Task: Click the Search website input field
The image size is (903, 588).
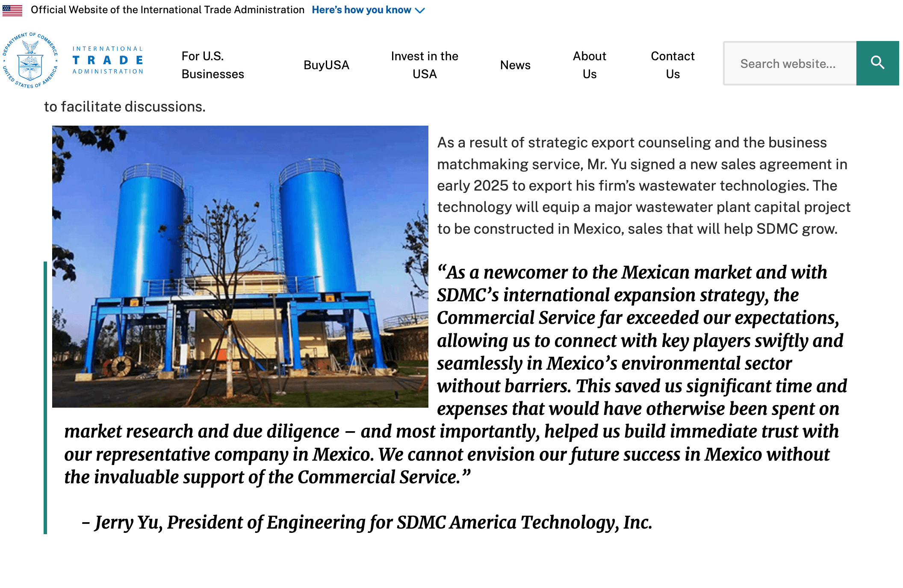Action: coord(790,63)
